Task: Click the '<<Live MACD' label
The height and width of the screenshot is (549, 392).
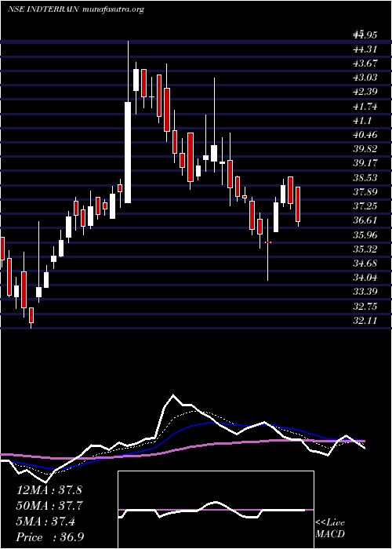Action: pyautogui.click(x=330, y=529)
